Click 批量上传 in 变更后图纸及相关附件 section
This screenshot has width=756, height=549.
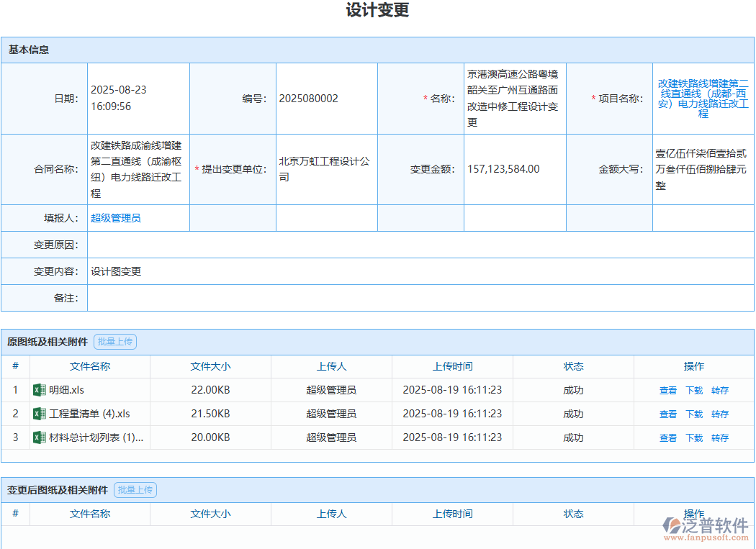[135, 489]
